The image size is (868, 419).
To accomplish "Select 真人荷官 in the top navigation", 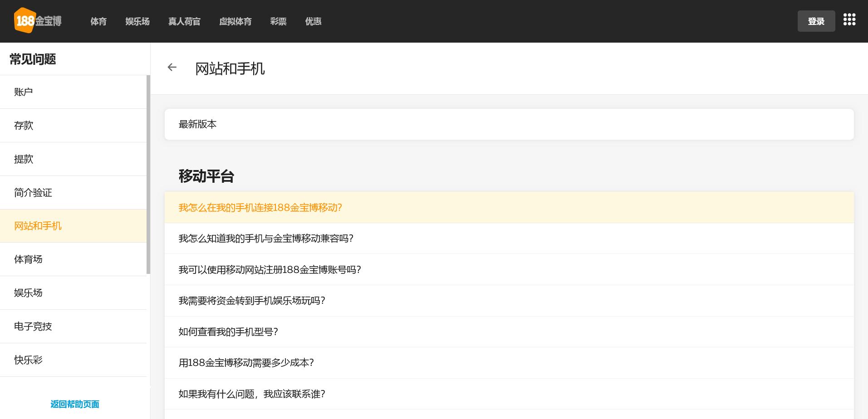I will [184, 21].
